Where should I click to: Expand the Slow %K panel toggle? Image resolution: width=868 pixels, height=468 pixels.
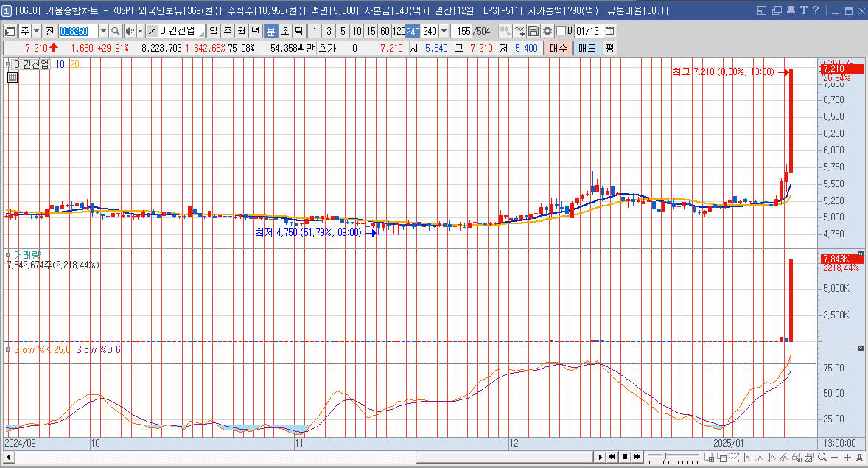click(x=8, y=349)
